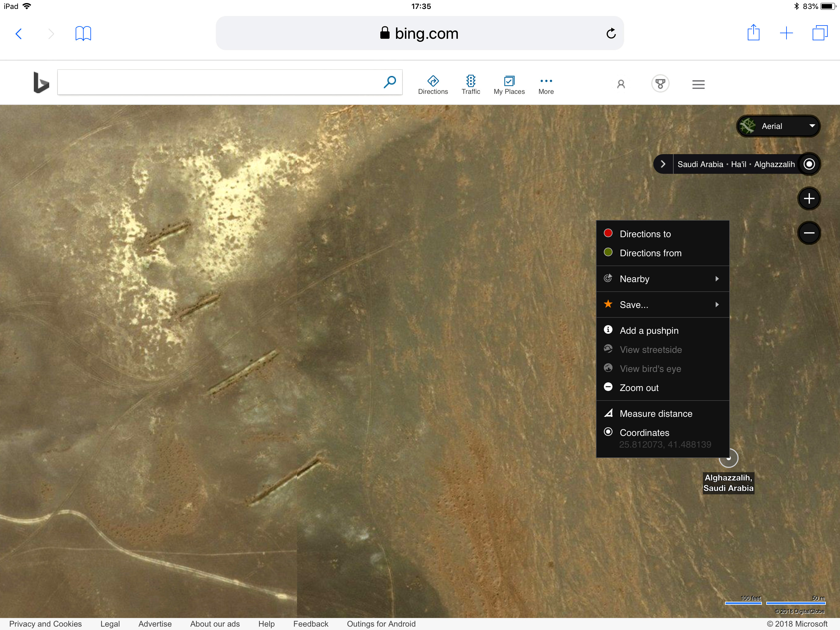Viewport: 840px width, 630px height.
Task: Open the Privacy and Cookies link
Action: click(46, 624)
